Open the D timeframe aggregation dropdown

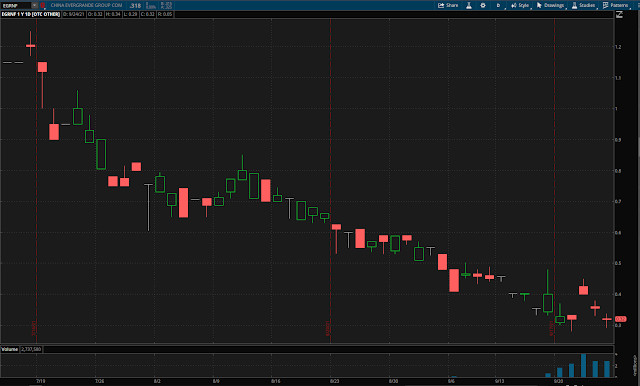point(498,5)
